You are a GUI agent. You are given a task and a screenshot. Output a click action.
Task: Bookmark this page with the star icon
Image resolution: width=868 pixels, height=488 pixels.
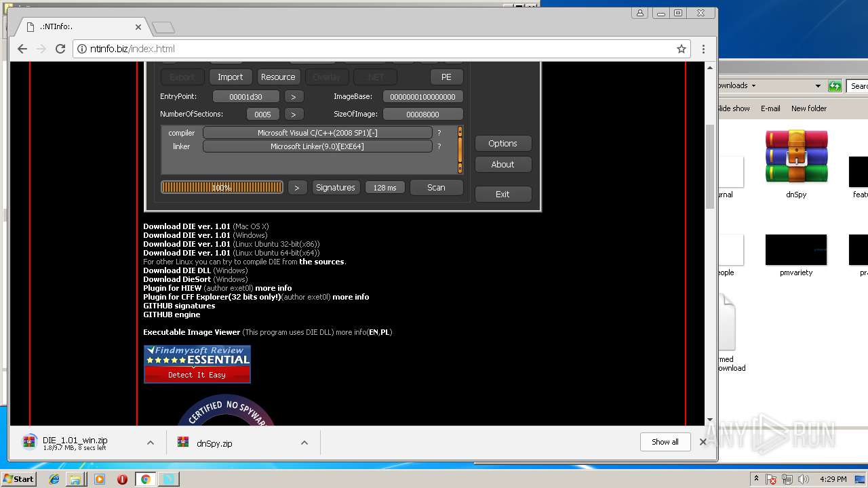[682, 49]
